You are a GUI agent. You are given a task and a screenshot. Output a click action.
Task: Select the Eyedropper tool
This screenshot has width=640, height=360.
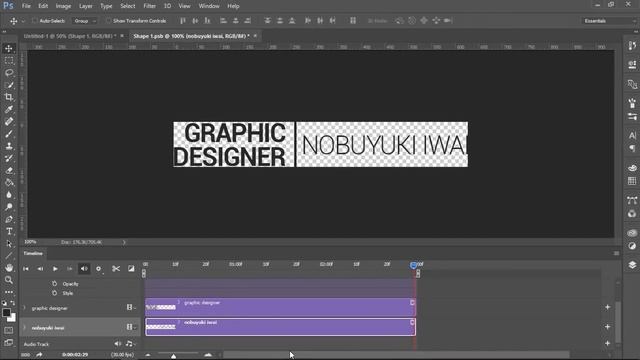pos(9,109)
